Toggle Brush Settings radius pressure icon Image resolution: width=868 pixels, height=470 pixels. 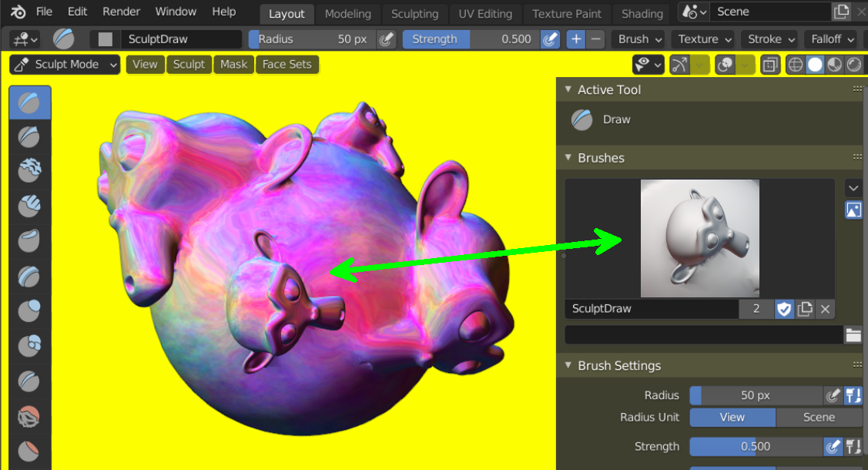tap(833, 395)
